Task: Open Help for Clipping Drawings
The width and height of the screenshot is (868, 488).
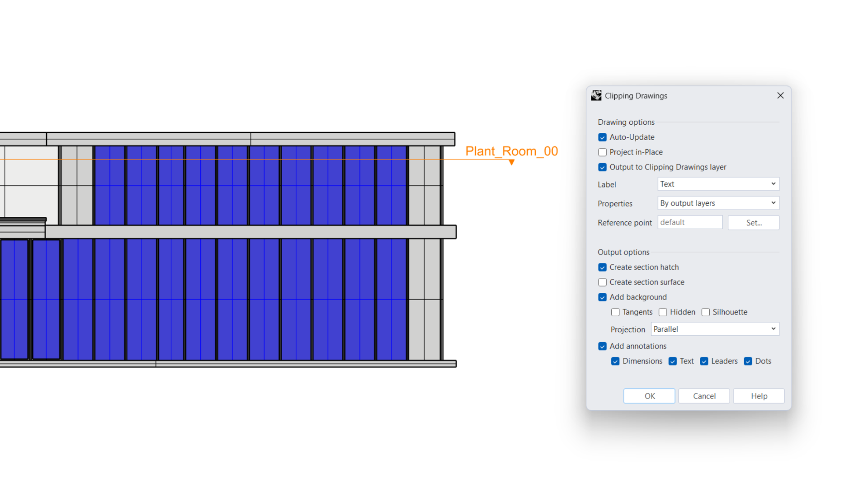Action: 759,396
